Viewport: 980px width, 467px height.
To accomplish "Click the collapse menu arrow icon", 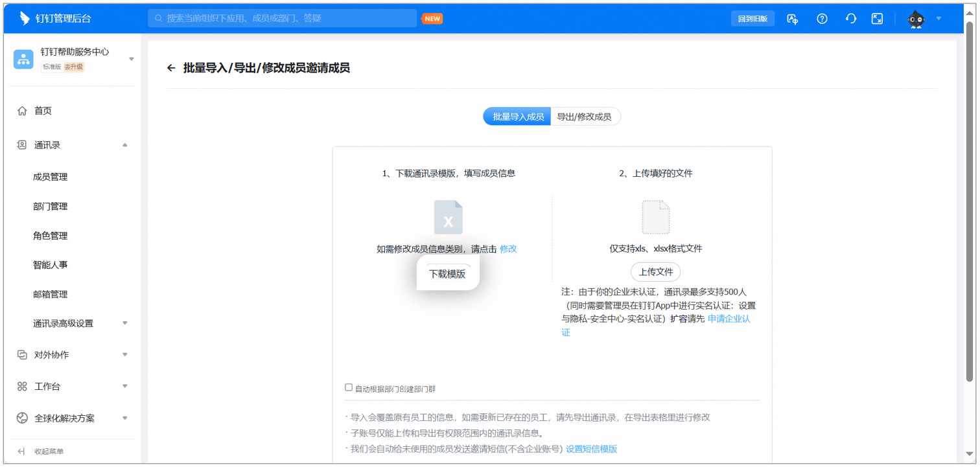I will [x=21, y=451].
